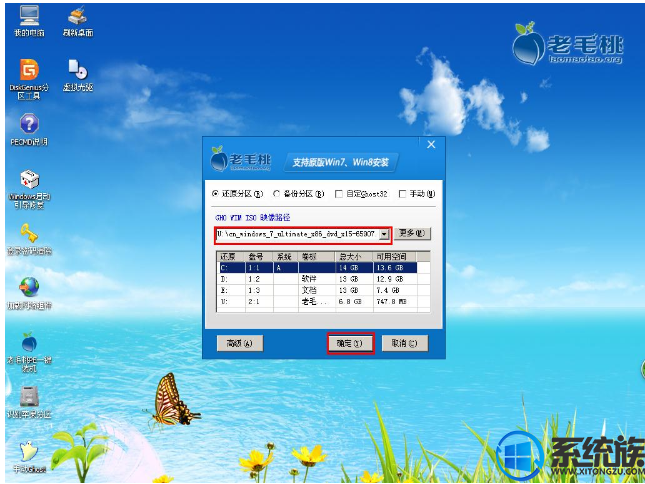Open the golden key password-clear icon
The image size is (645, 484).
coord(29,239)
